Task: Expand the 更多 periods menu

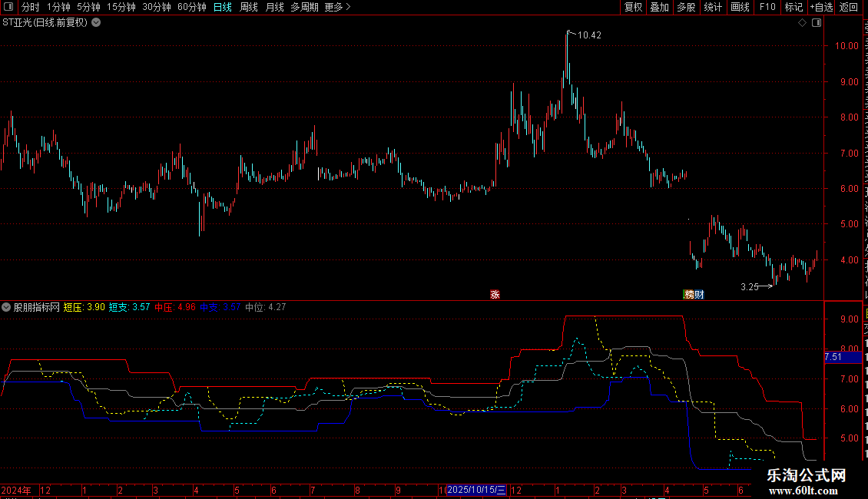Action: 337,7
